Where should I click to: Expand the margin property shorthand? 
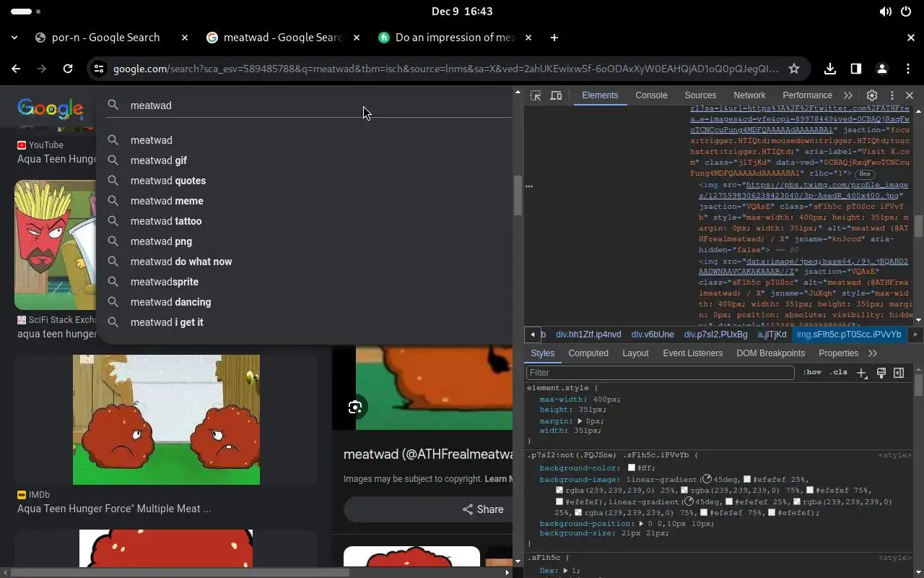[580, 421]
